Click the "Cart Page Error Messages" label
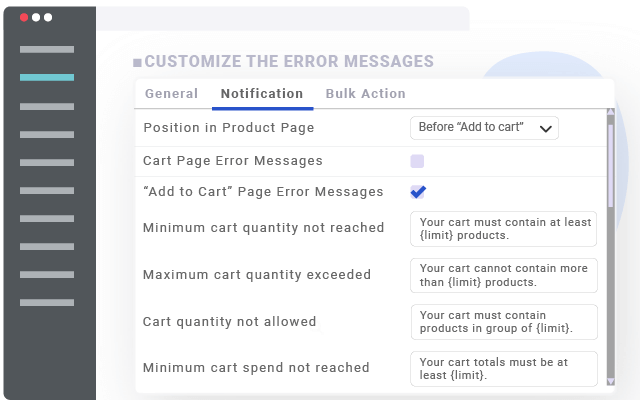The image size is (640, 400). (x=233, y=161)
